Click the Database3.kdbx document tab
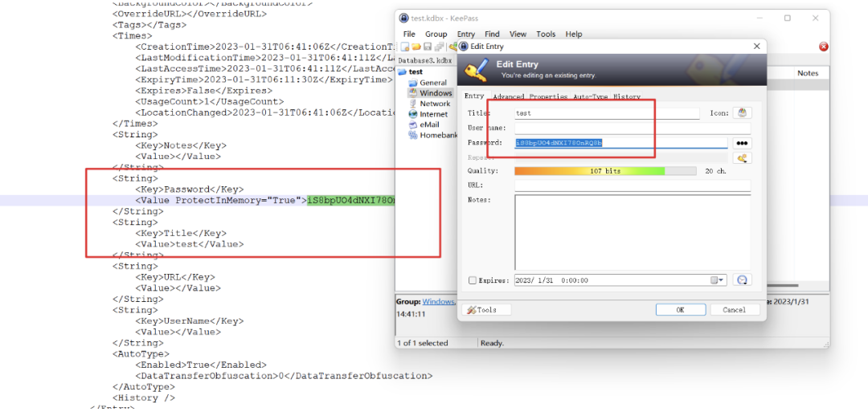868x412 pixels. pos(425,60)
